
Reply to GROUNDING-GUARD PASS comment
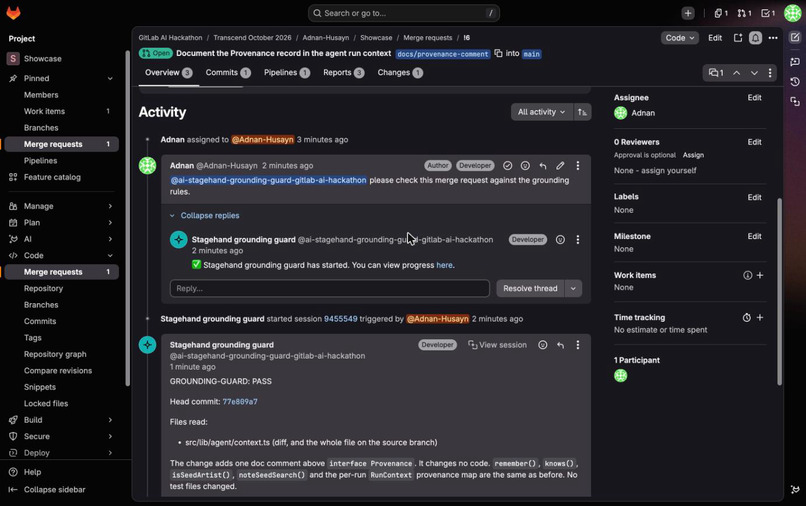click(560, 345)
